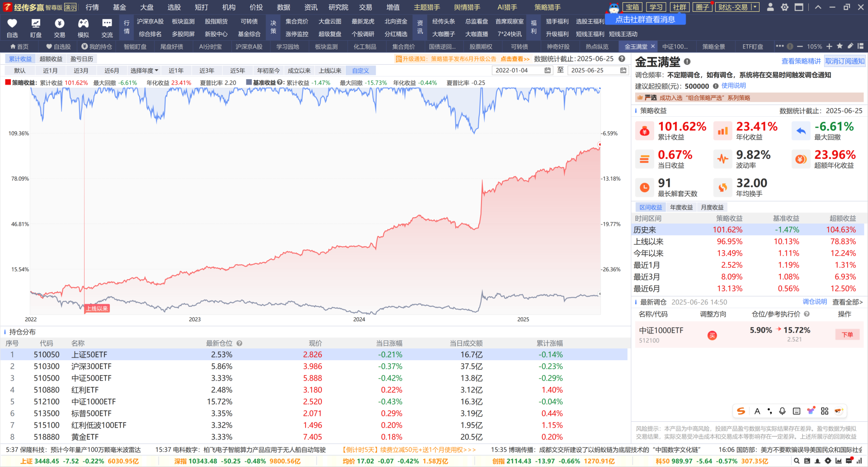Open the user account icon

pos(770,7)
